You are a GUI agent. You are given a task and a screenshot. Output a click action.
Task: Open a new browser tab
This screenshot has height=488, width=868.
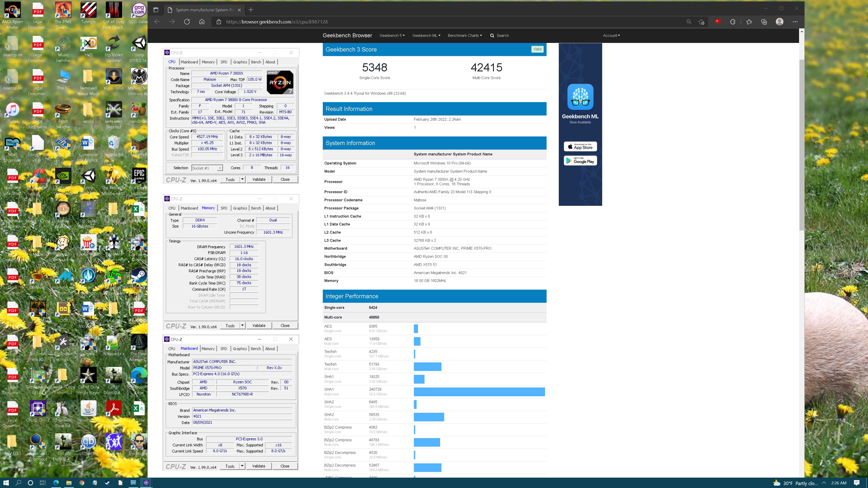pyautogui.click(x=251, y=10)
